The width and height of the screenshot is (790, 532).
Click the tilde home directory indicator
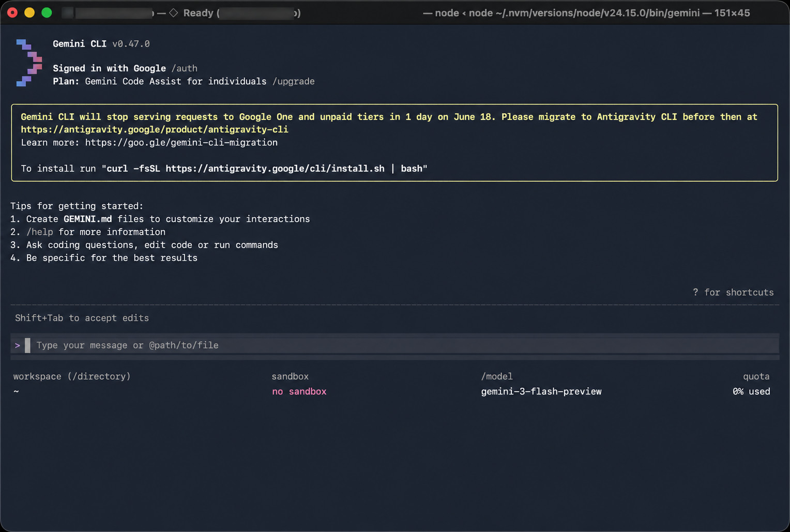click(16, 391)
